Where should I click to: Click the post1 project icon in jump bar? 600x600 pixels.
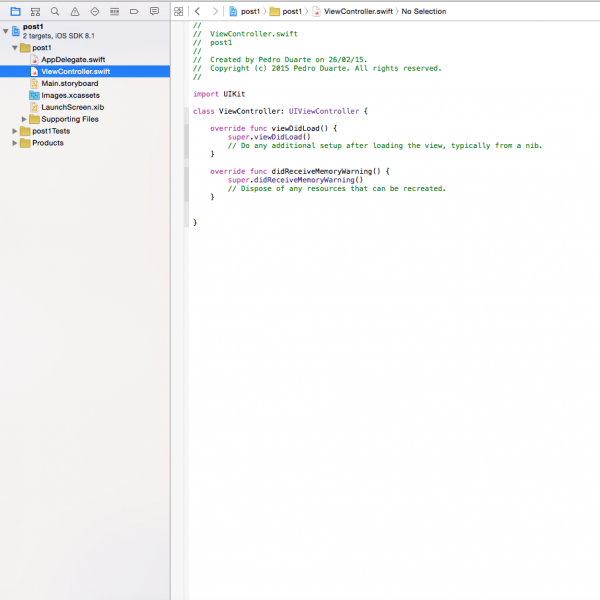[233, 11]
